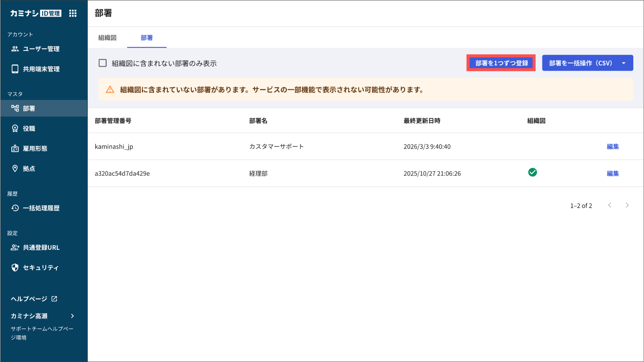This screenshot has width=644, height=362.
Task: Click the 雇用形態 ID card icon
Action: tap(15, 148)
